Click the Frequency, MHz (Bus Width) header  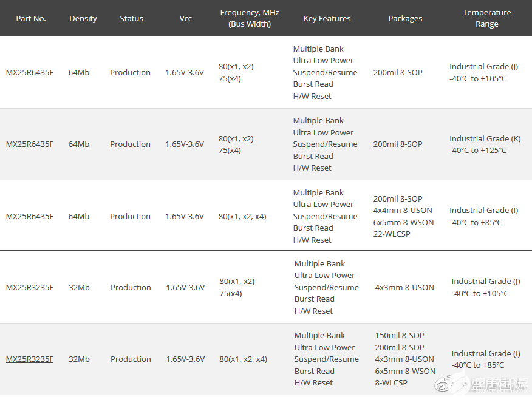tap(250, 18)
